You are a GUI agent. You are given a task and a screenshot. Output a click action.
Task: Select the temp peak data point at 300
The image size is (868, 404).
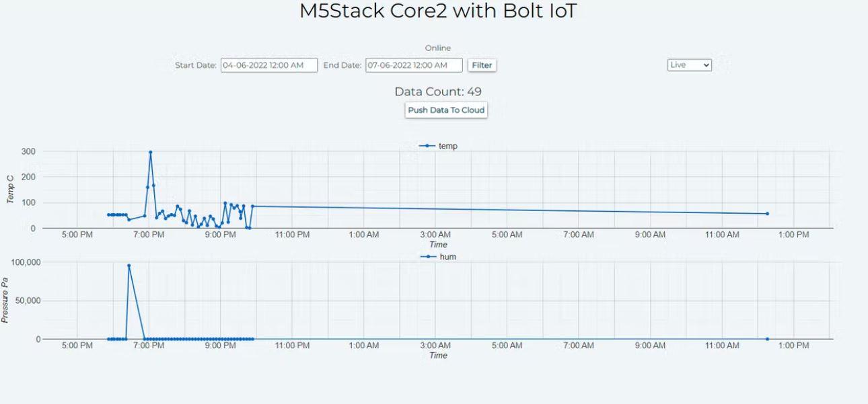tap(151, 152)
